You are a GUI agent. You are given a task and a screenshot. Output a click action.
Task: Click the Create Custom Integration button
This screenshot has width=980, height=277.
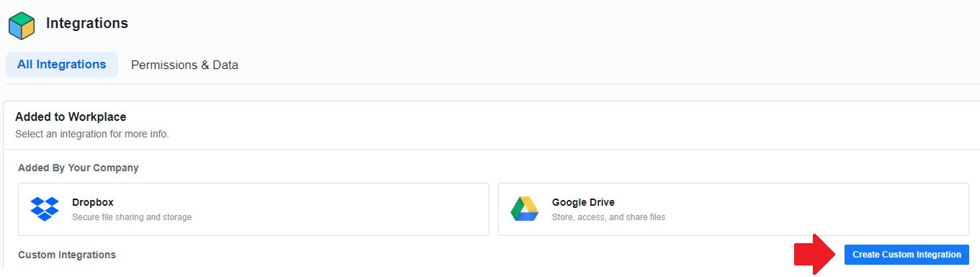[906, 255]
